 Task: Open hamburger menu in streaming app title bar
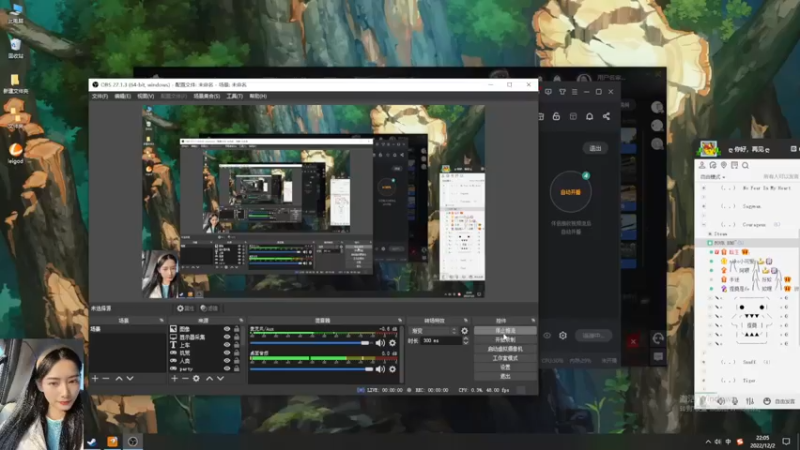574,92
